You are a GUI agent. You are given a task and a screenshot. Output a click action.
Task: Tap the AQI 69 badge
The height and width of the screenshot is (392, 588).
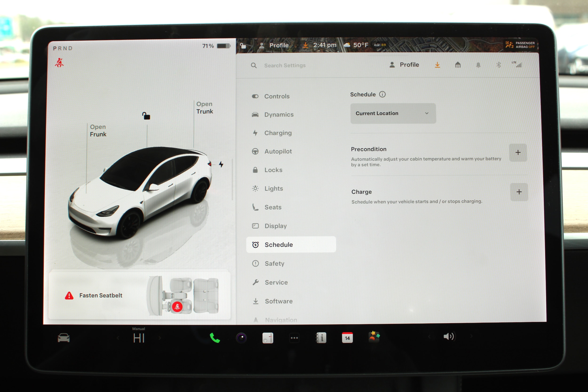(x=380, y=45)
